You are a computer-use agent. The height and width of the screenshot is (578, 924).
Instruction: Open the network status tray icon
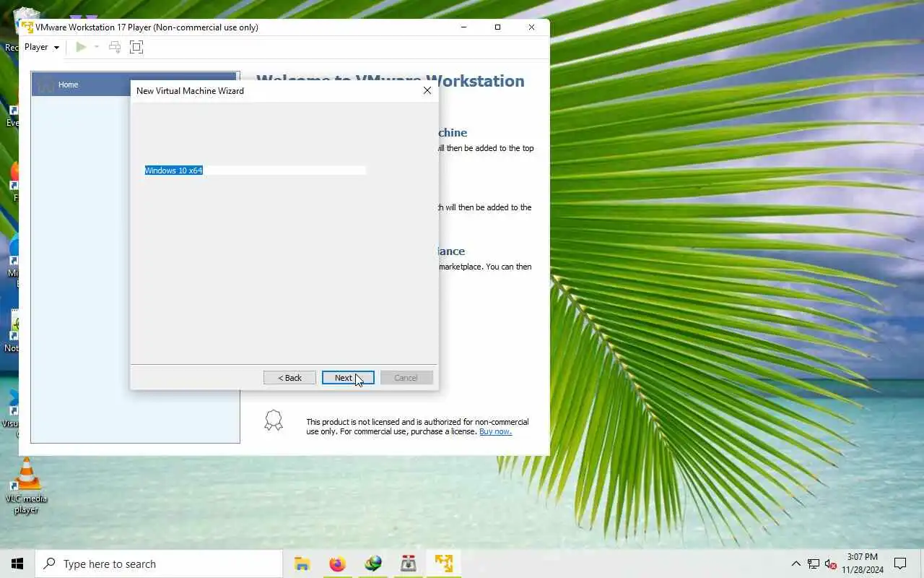pos(814,564)
